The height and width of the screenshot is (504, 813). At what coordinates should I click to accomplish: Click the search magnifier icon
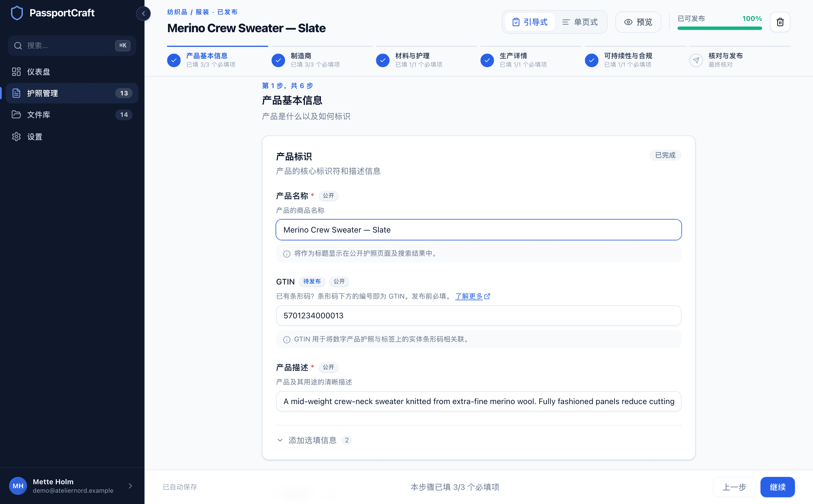tap(18, 46)
